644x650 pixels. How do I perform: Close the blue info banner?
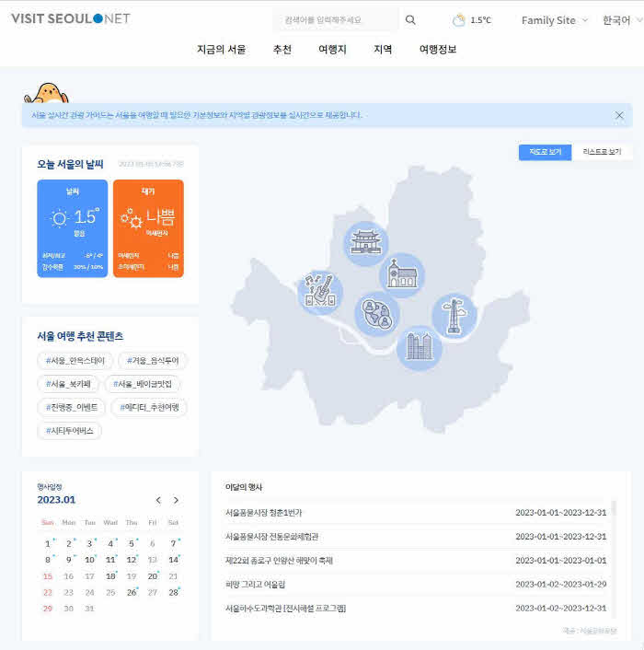(619, 115)
